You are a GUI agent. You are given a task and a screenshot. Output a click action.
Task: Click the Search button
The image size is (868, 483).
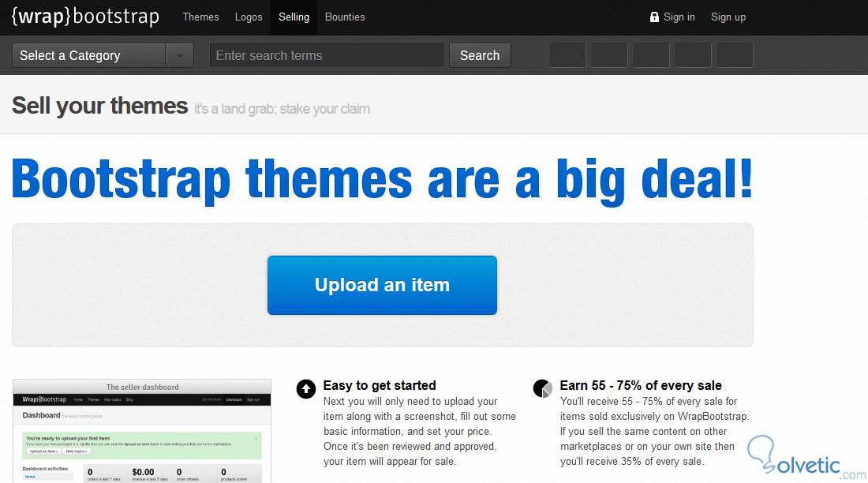480,55
